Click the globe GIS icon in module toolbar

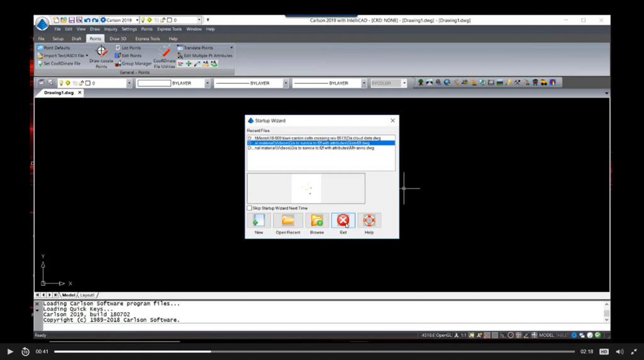click(x=447, y=82)
